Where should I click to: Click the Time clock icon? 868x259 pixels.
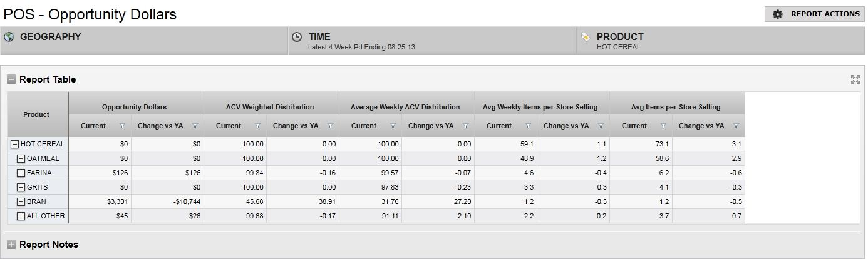[x=297, y=37]
